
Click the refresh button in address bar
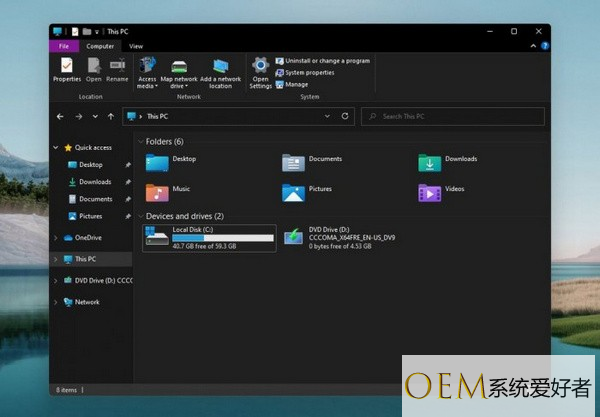tap(345, 116)
